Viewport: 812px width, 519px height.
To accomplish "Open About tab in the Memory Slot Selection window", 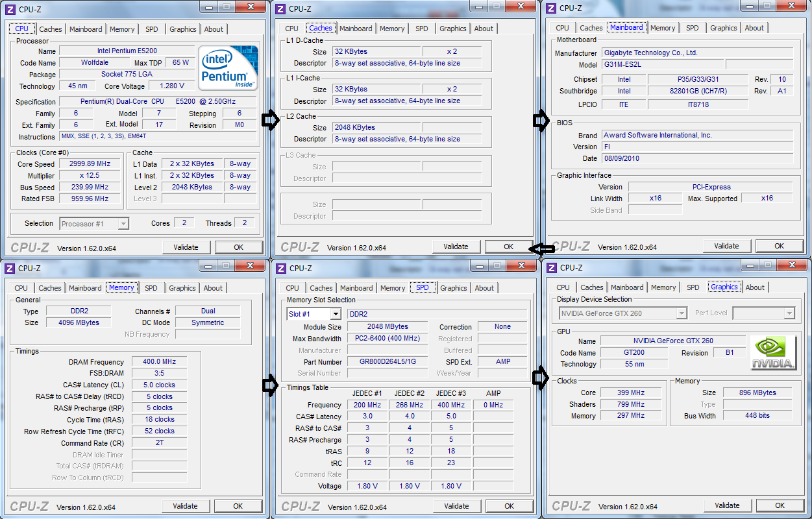I will tap(484, 288).
